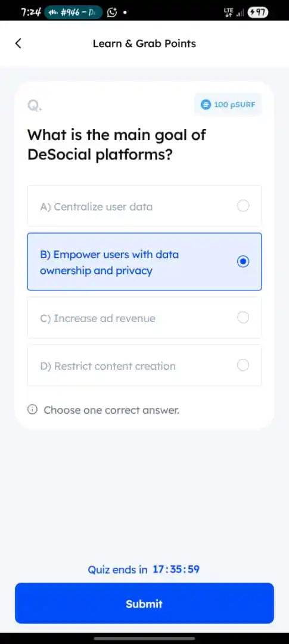Select radio button for Increase ad revenue

[x=243, y=317]
